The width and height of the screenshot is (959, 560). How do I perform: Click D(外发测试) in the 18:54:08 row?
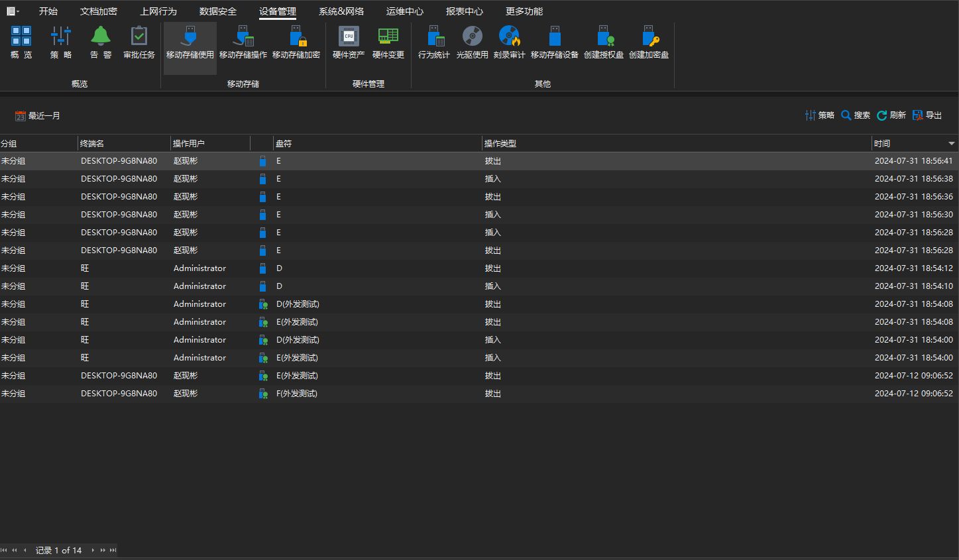coord(298,304)
